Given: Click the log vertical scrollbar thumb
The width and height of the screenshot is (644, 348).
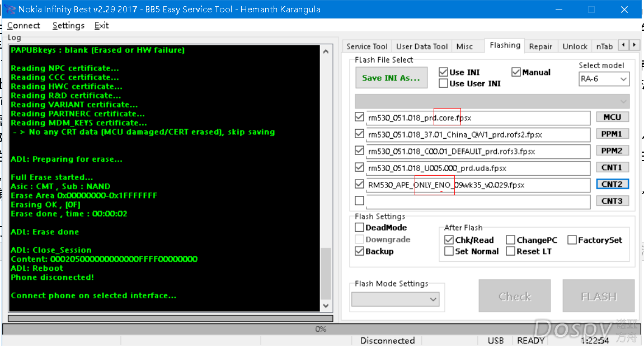Looking at the screenshot, I should [x=326, y=274].
